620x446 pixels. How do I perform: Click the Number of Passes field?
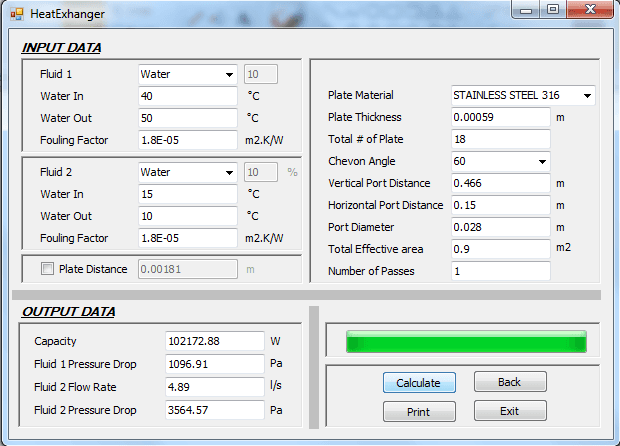pos(501,271)
